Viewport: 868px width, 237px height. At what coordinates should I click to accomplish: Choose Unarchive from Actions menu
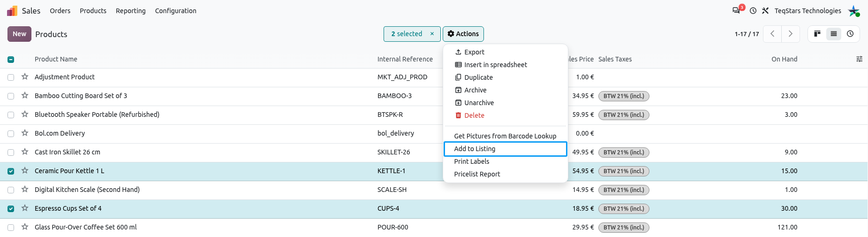(506, 103)
